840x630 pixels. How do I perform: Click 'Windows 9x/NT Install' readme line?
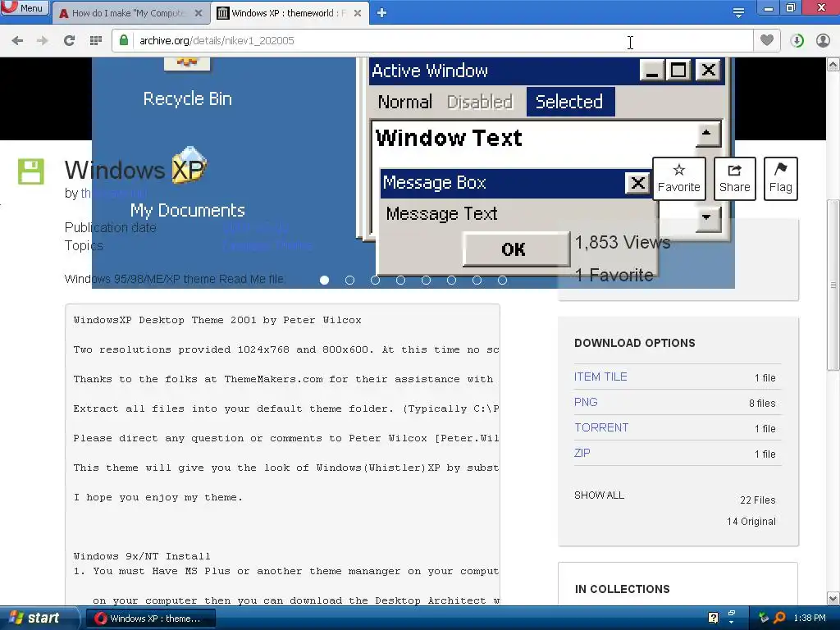pyautogui.click(x=142, y=556)
